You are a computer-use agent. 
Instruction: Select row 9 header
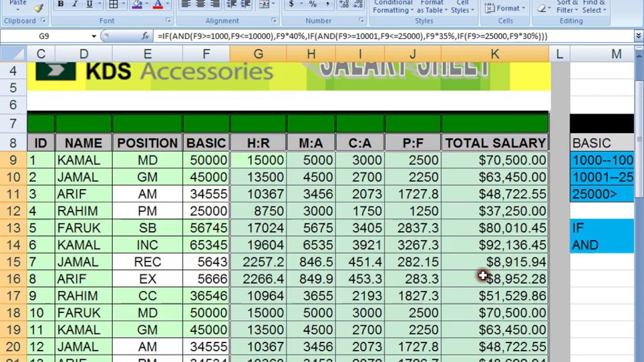pos(13,160)
